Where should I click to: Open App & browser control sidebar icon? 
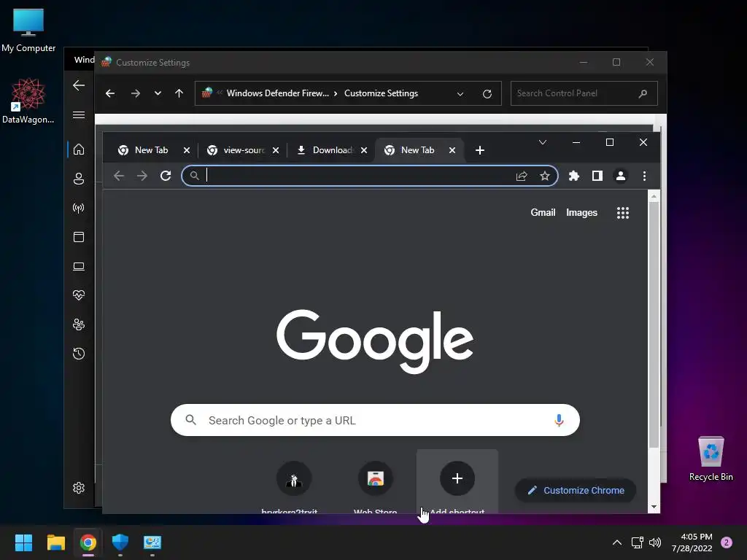coord(79,237)
